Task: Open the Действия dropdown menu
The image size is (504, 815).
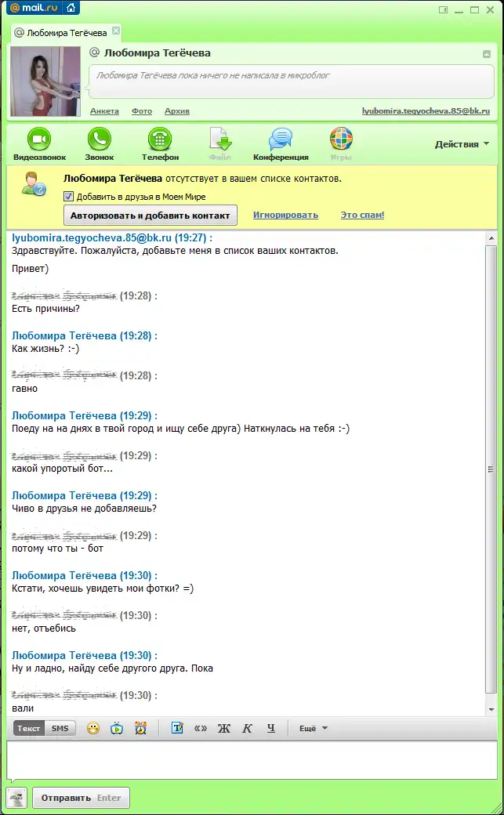Action: tap(462, 144)
